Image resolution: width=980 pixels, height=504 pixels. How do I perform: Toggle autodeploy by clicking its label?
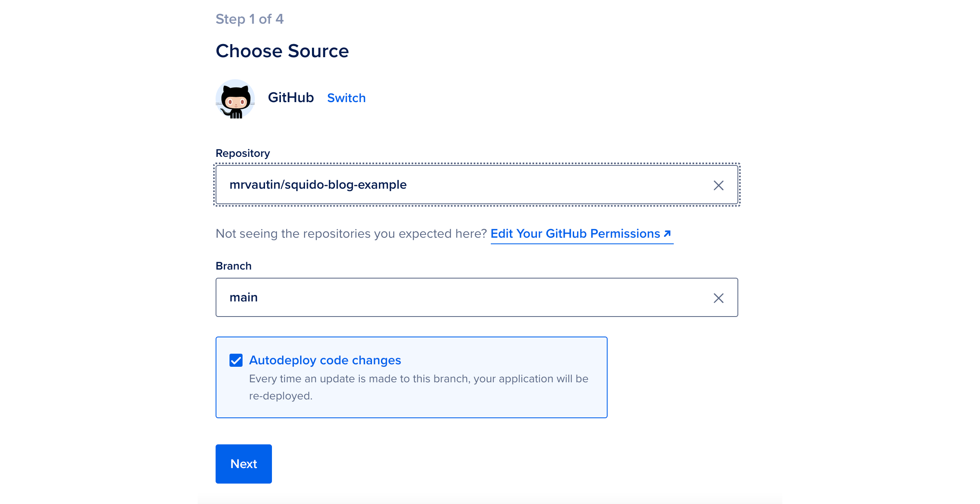[325, 360]
